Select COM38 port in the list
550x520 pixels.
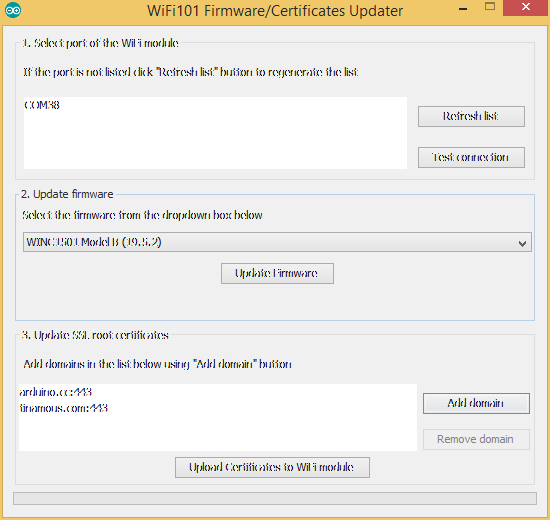tap(42, 105)
